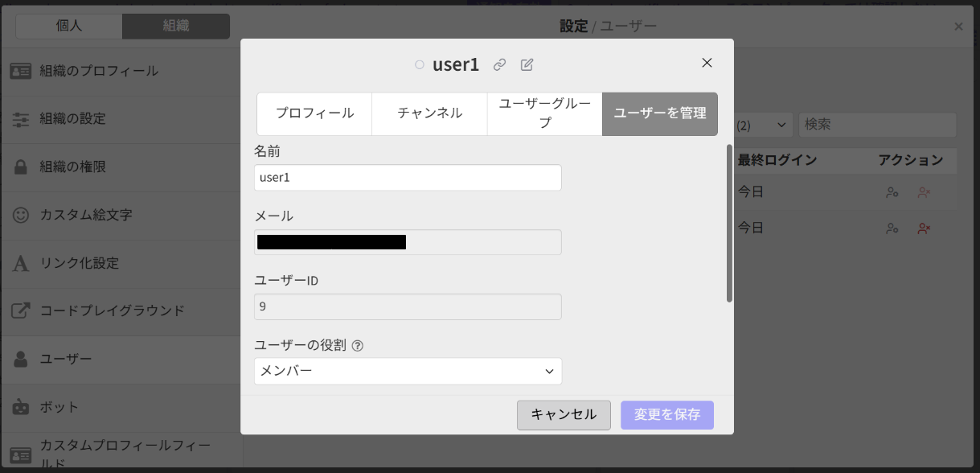Switch to the 組織 settings view
The height and width of the screenshot is (473, 980).
(178, 25)
